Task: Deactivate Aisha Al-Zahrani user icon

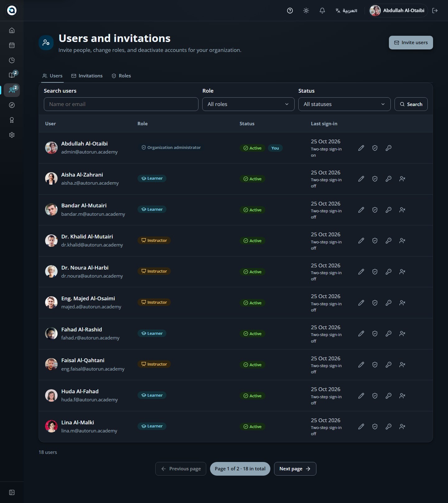Action: [x=402, y=179]
